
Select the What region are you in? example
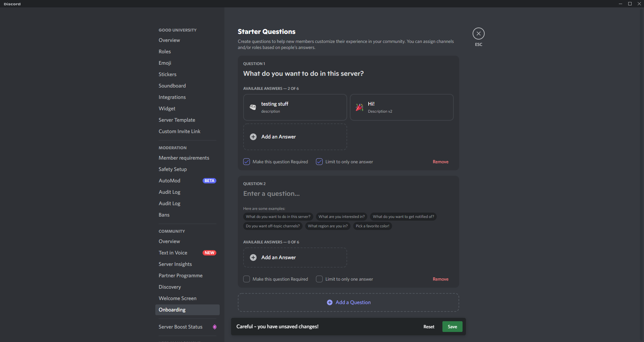pyautogui.click(x=328, y=226)
